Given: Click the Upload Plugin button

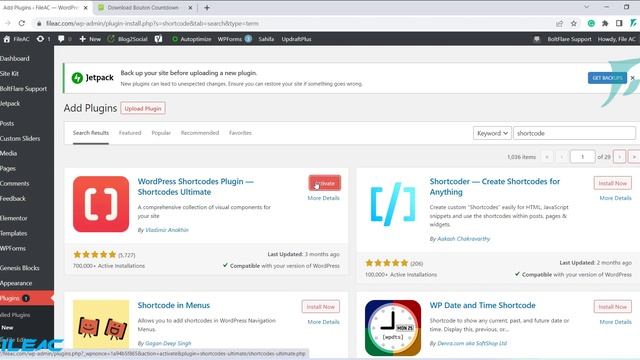Looking at the screenshot, I should (143, 108).
